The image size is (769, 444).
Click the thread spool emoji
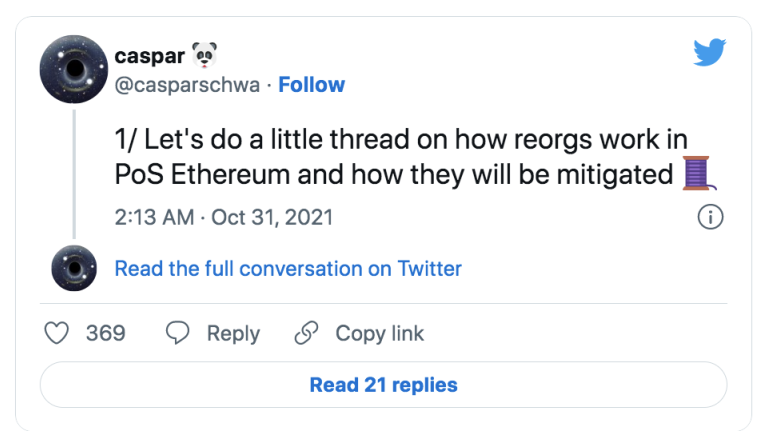click(x=699, y=173)
